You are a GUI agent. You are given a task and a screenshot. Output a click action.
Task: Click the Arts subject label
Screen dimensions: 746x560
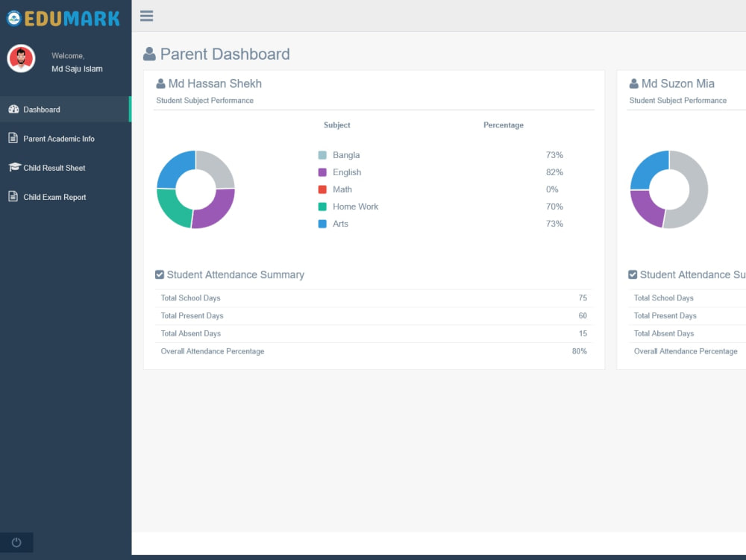tap(341, 224)
